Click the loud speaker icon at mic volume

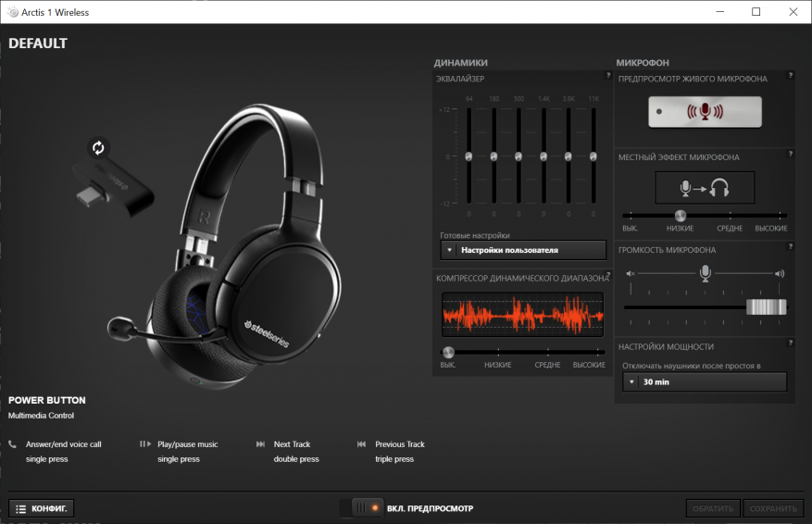[780, 273]
